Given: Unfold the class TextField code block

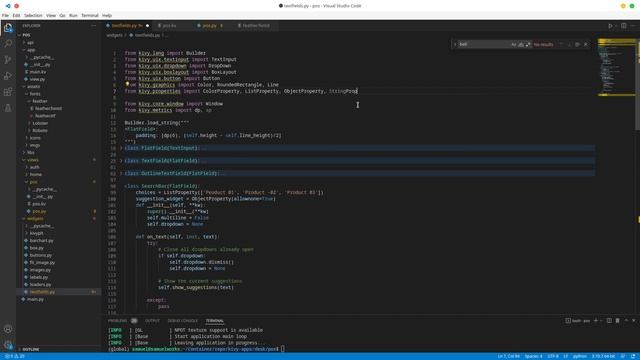Looking at the screenshot, I should (121, 161).
